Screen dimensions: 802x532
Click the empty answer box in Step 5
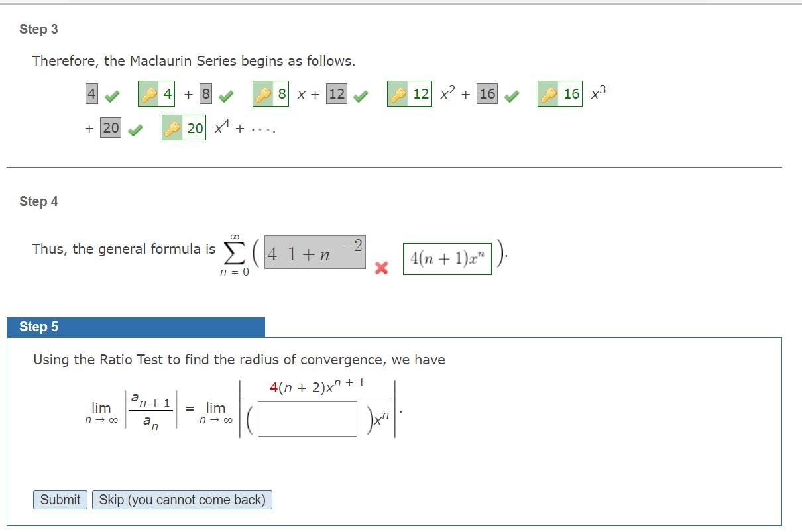[x=306, y=417]
